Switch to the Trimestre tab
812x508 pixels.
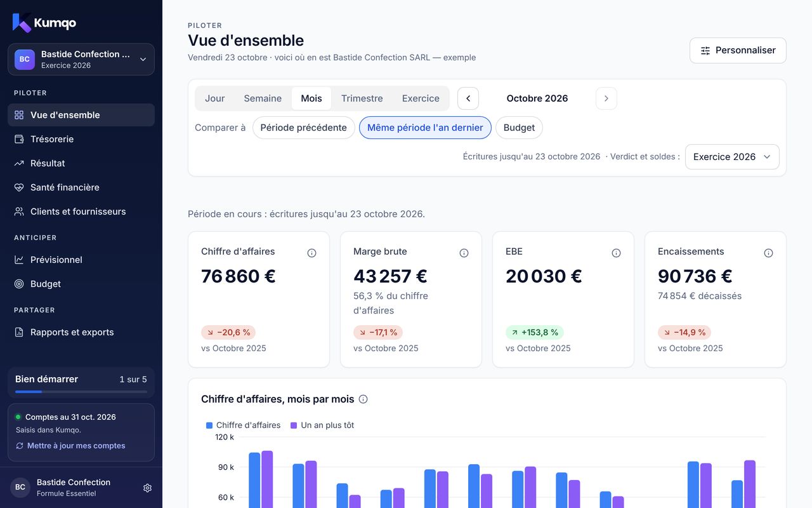362,98
